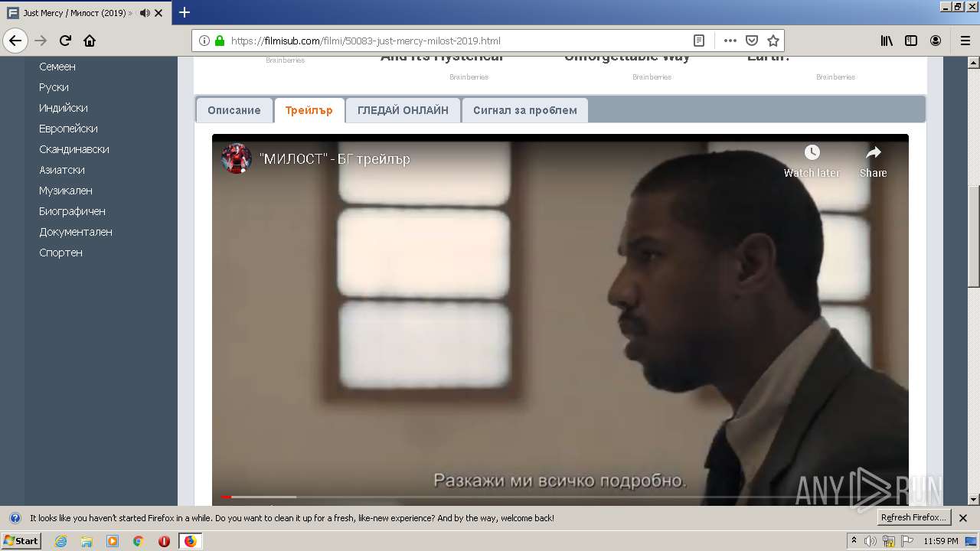
Task: Add video to Watch later
Action: tap(812, 161)
